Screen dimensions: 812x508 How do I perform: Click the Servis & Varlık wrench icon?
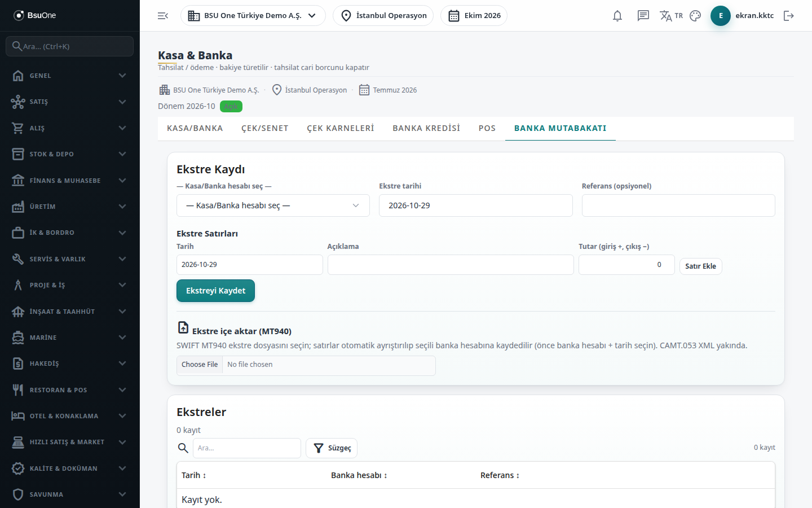click(18, 259)
